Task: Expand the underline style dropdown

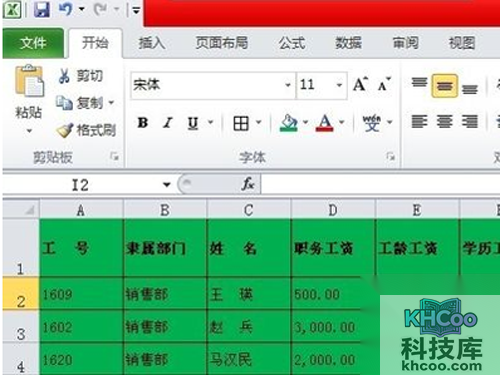Action: pos(211,123)
